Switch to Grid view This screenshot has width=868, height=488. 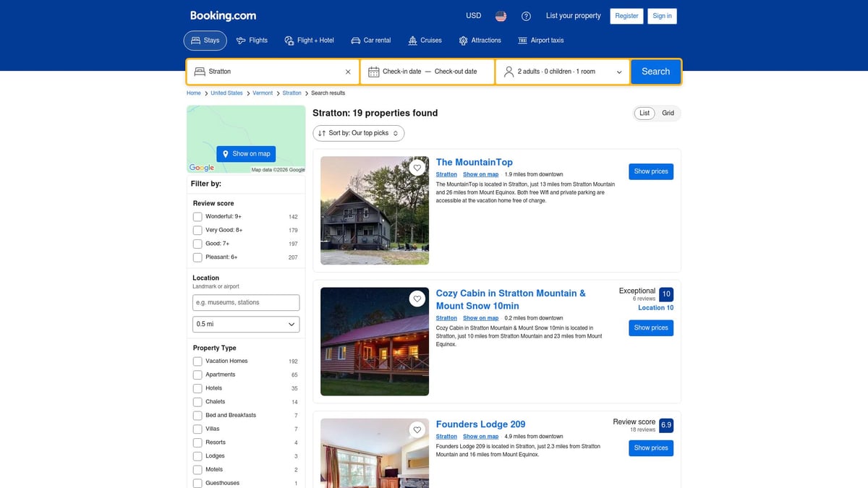pyautogui.click(x=668, y=113)
